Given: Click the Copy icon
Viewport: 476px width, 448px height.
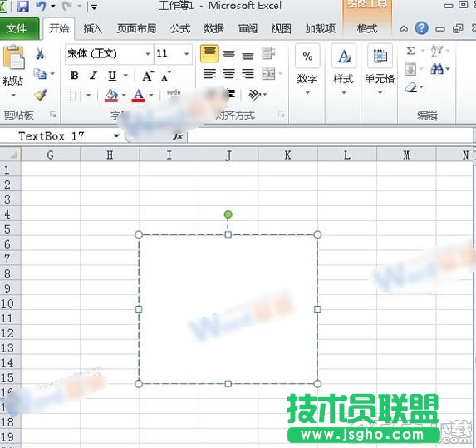Looking at the screenshot, I should pyautogui.click(x=40, y=73).
